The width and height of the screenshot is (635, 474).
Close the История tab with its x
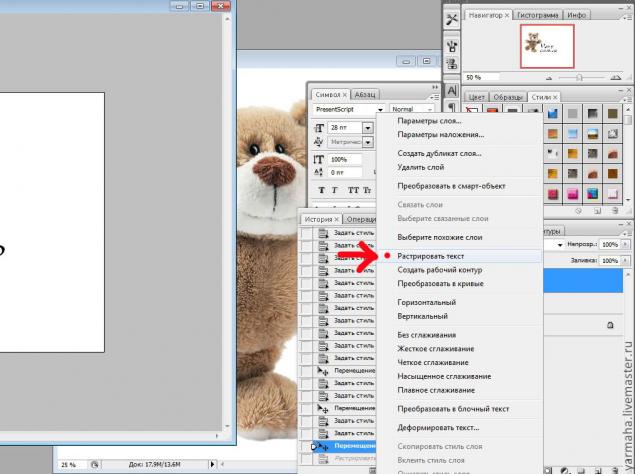coord(337,219)
